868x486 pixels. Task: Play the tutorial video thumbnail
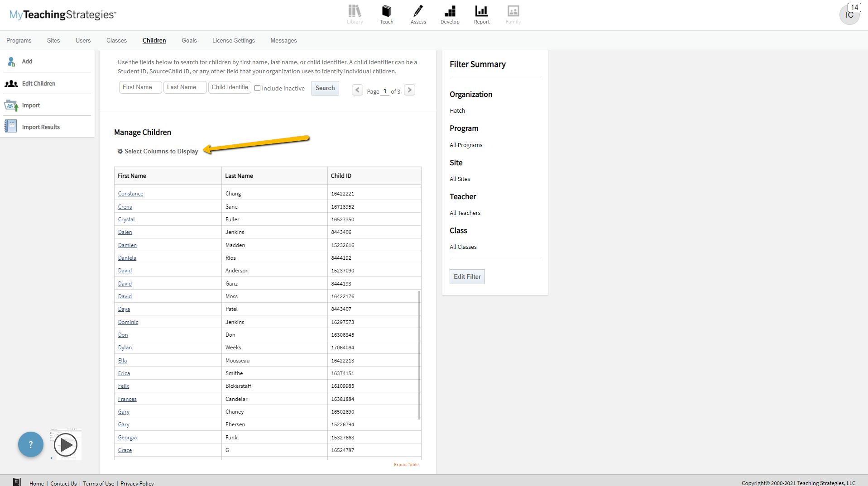click(x=66, y=445)
